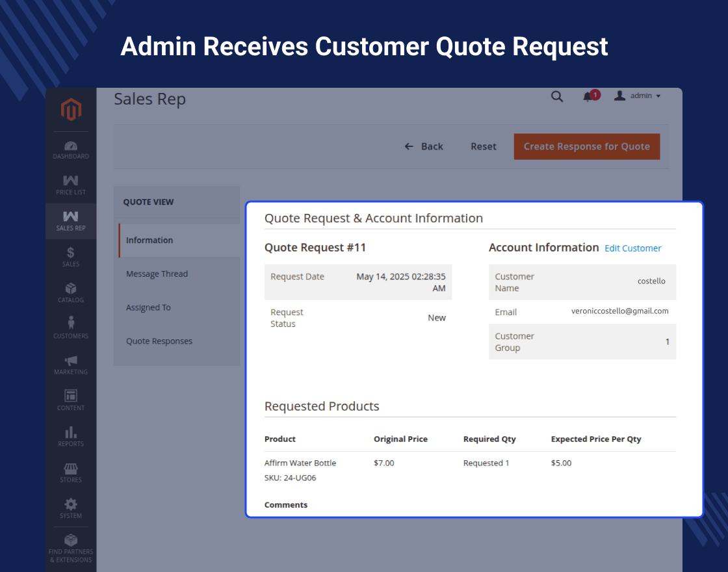Switch to the Message Thread tab
728x572 pixels.
[x=157, y=274]
